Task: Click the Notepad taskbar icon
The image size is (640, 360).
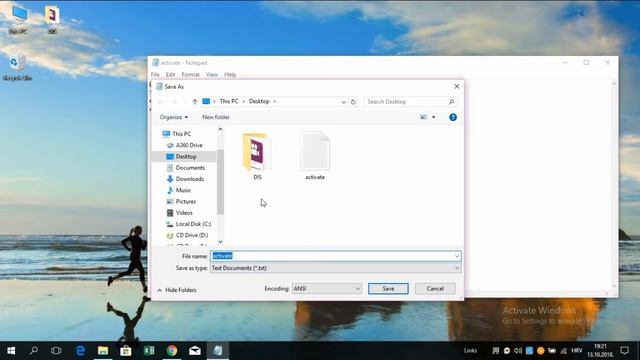Action: [x=218, y=351]
